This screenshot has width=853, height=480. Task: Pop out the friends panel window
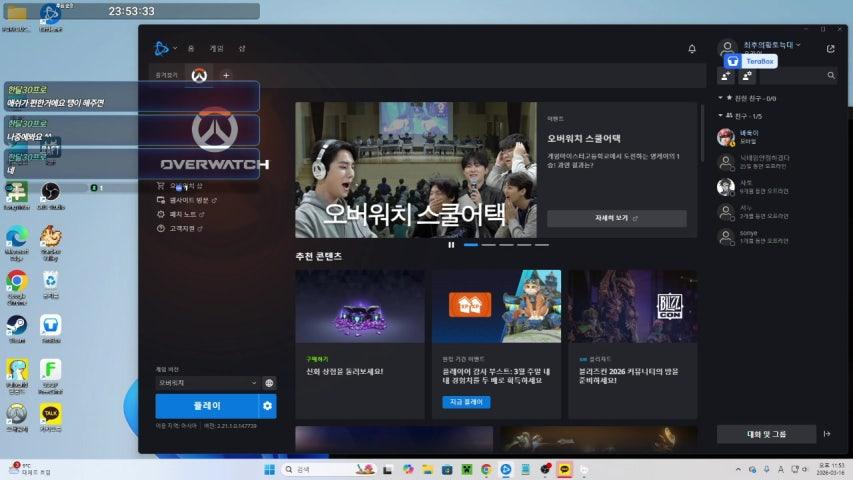[830, 48]
